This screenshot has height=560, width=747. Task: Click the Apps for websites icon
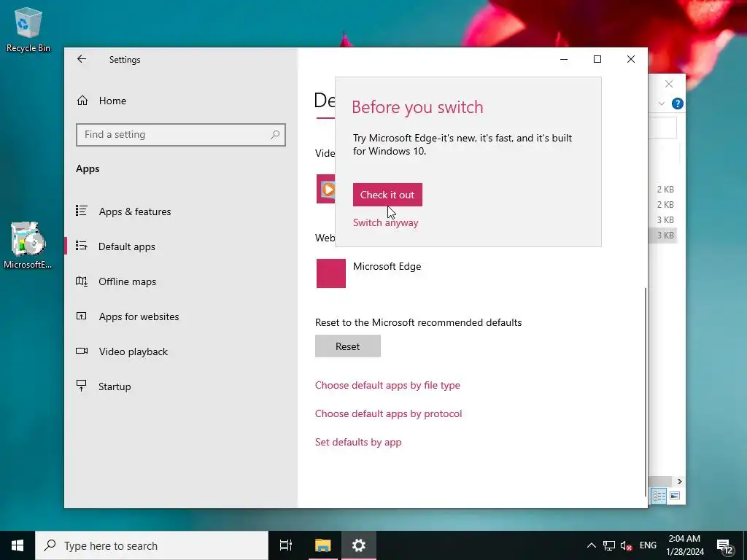coord(82,316)
